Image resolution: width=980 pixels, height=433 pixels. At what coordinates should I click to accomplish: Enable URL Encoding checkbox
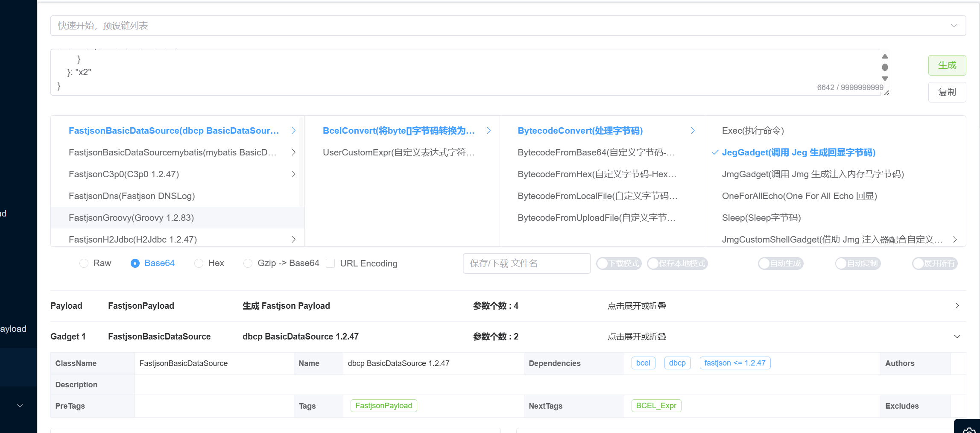(x=330, y=263)
